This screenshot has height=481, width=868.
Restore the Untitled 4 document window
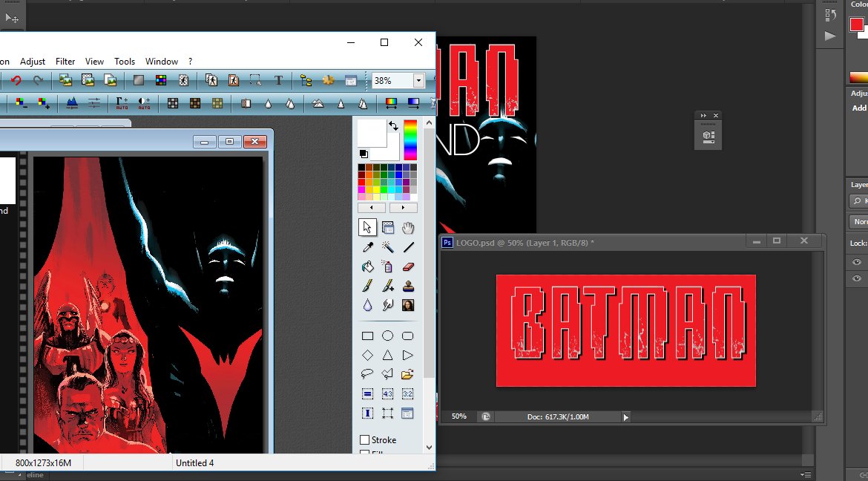click(230, 142)
